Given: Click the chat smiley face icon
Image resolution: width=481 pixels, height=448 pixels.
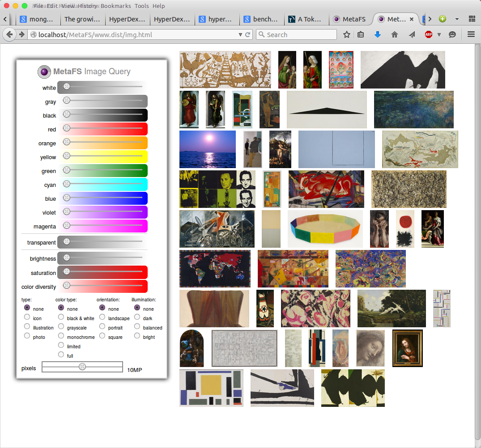Looking at the screenshot, I should (x=452, y=34).
